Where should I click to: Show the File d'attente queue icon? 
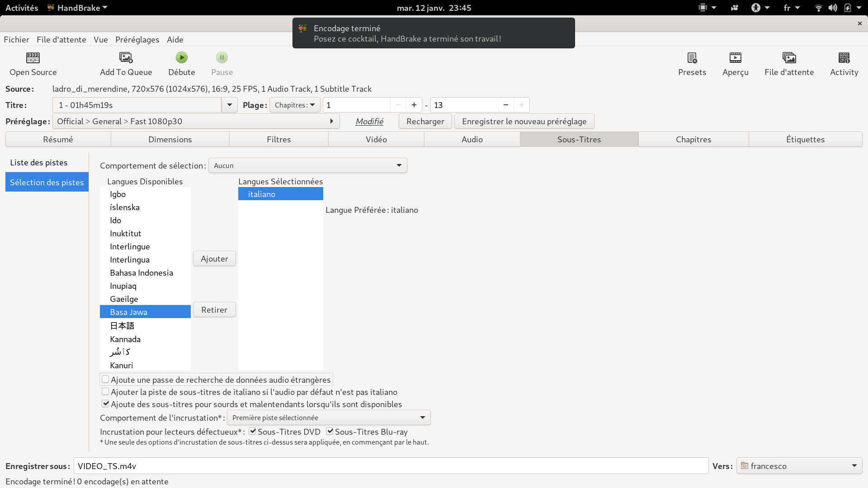(789, 58)
